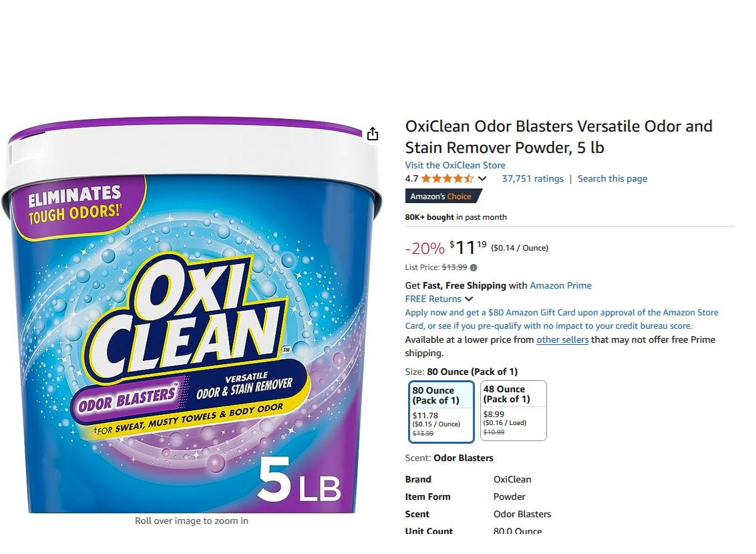Click Search this page link
Viewport: 756px width, 554px height.
(x=612, y=178)
